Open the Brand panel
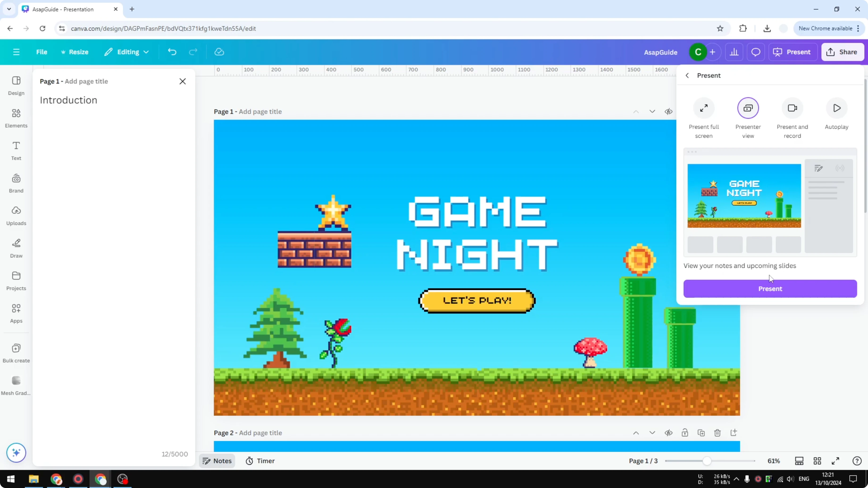Screen dimensions: 868x488 16,183
